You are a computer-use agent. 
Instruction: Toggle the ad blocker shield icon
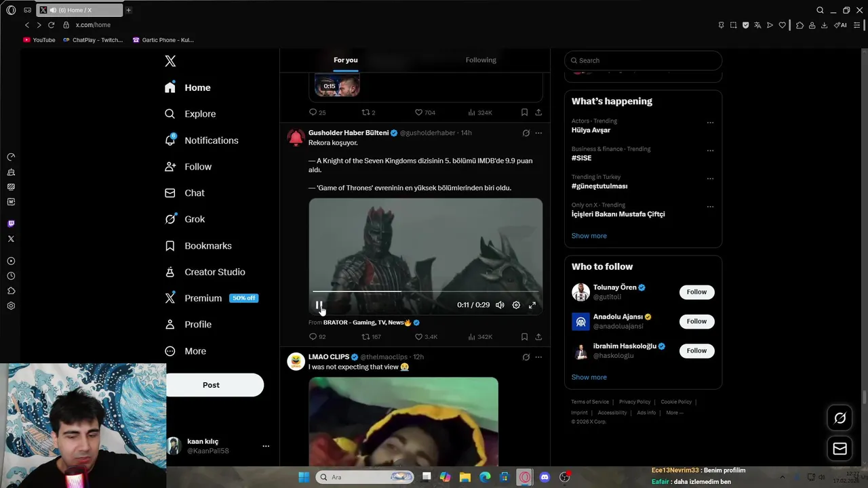tap(745, 25)
